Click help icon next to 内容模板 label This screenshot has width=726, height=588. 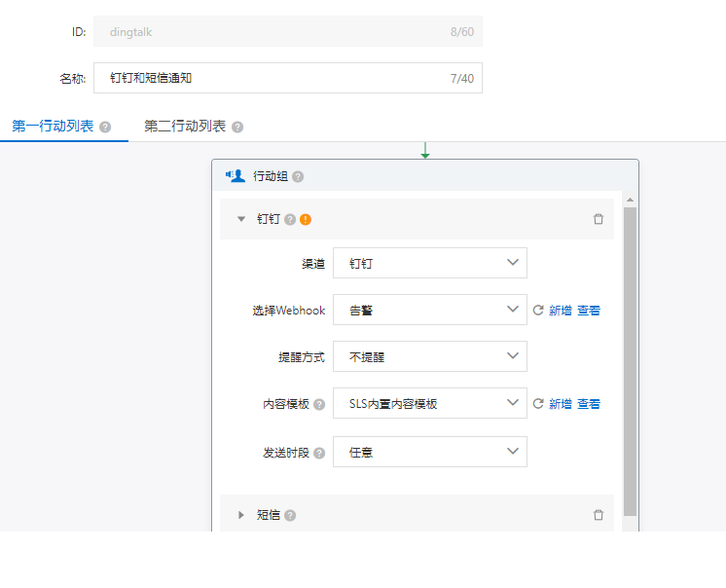[x=318, y=404]
